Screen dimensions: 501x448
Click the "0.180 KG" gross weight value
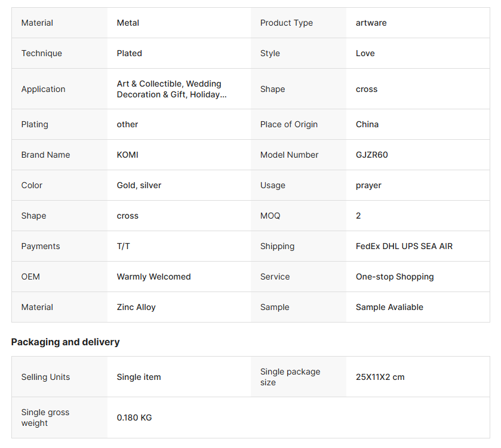(134, 418)
